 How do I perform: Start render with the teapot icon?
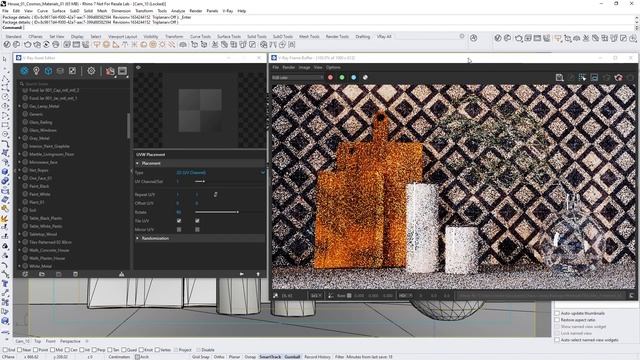110,71
